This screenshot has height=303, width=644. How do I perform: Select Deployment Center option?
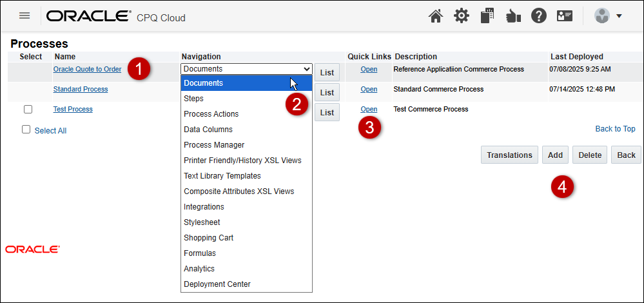[x=246, y=284]
